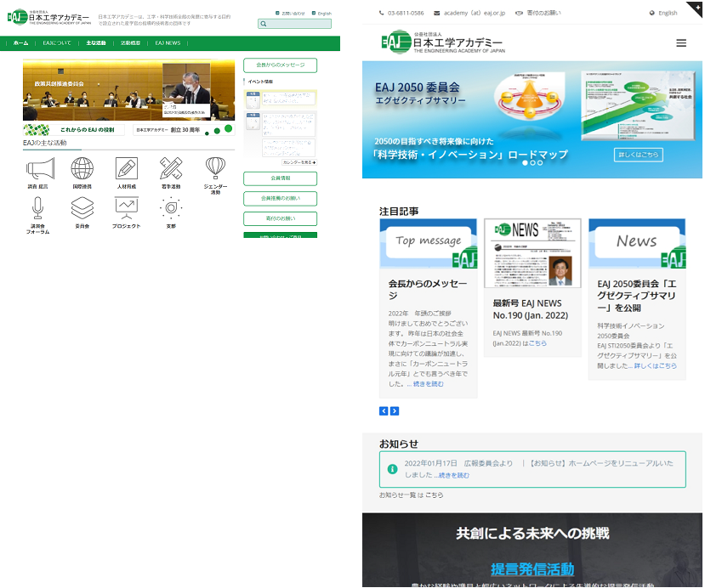Click the academy (at) eaj.or.jp email text
Viewport: 705px width, 588px height.
click(475, 13)
